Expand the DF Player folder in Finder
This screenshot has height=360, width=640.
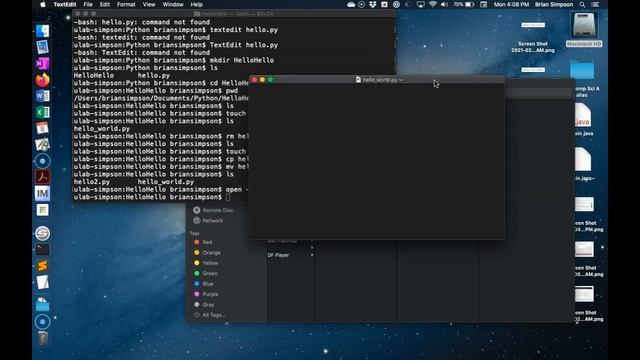[x=312, y=255]
